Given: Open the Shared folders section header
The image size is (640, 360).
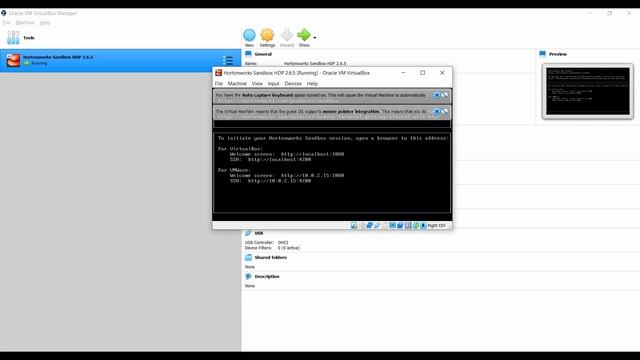Looking at the screenshot, I should (x=270, y=258).
